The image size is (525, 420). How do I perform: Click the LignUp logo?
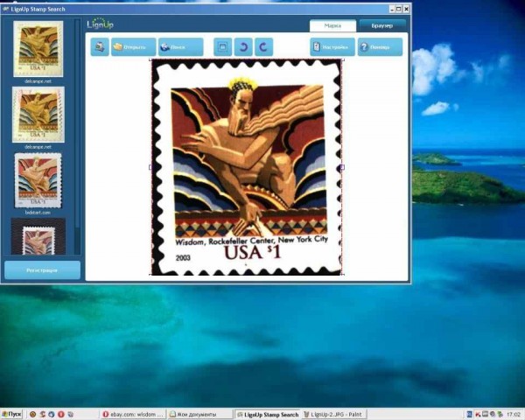click(x=101, y=24)
